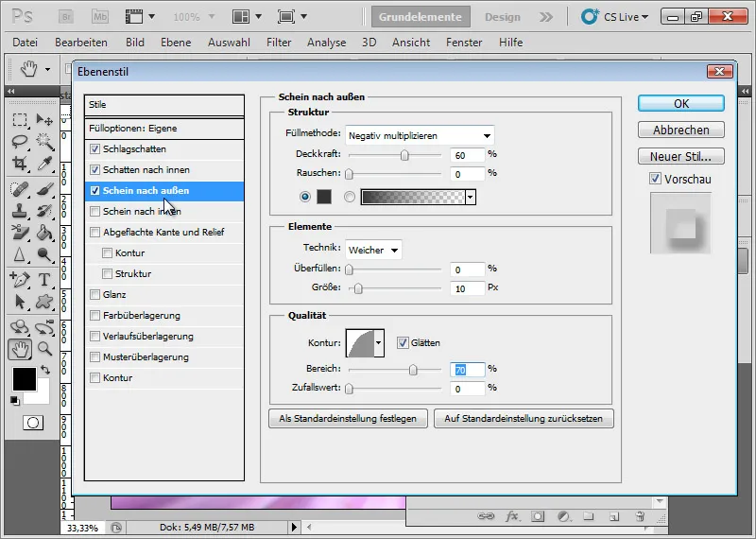This screenshot has height=539, width=756.
Task: Open the CS Live dropdown
Action: (615, 17)
